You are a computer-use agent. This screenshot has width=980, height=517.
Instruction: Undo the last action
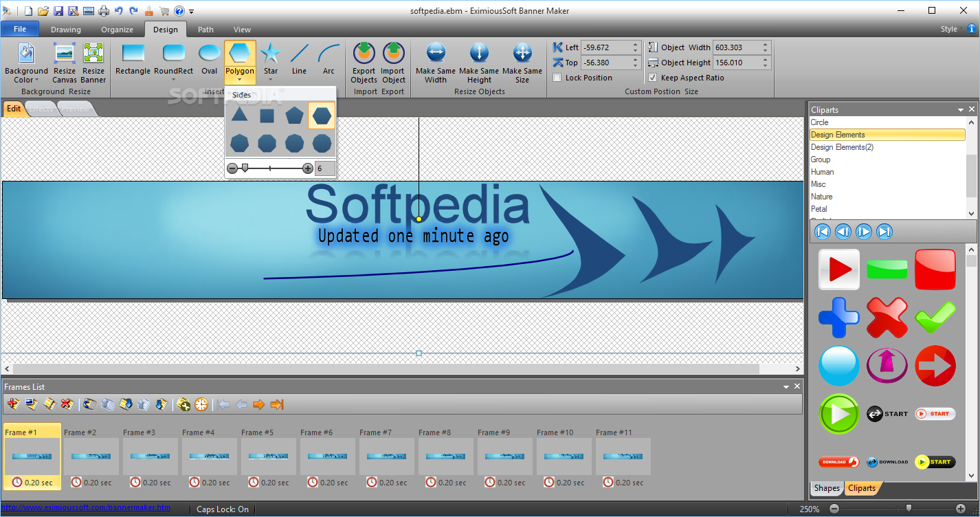click(x=119, y=11)
